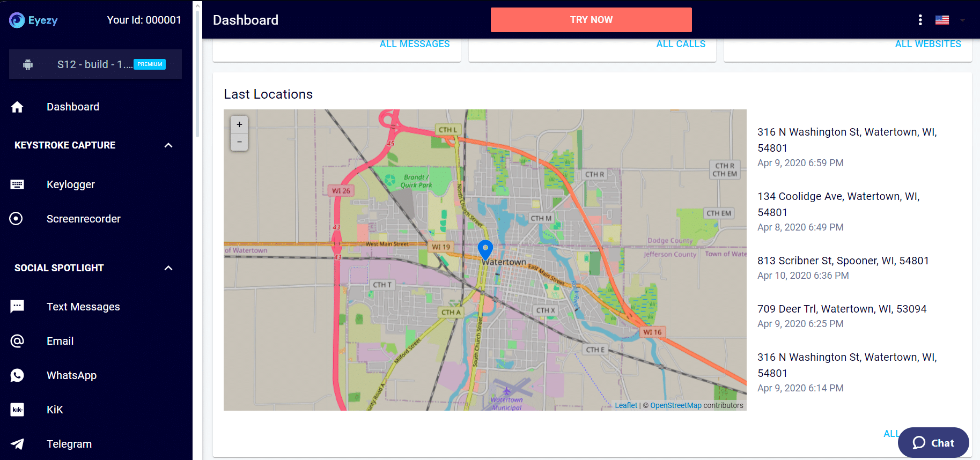Click the WhatsApp icon

17,375
